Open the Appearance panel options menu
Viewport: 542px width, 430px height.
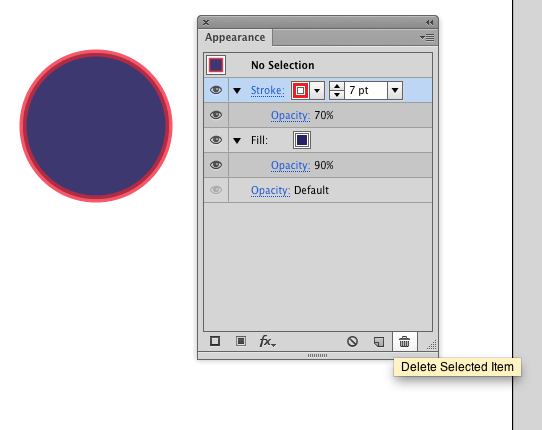[427, 37]
